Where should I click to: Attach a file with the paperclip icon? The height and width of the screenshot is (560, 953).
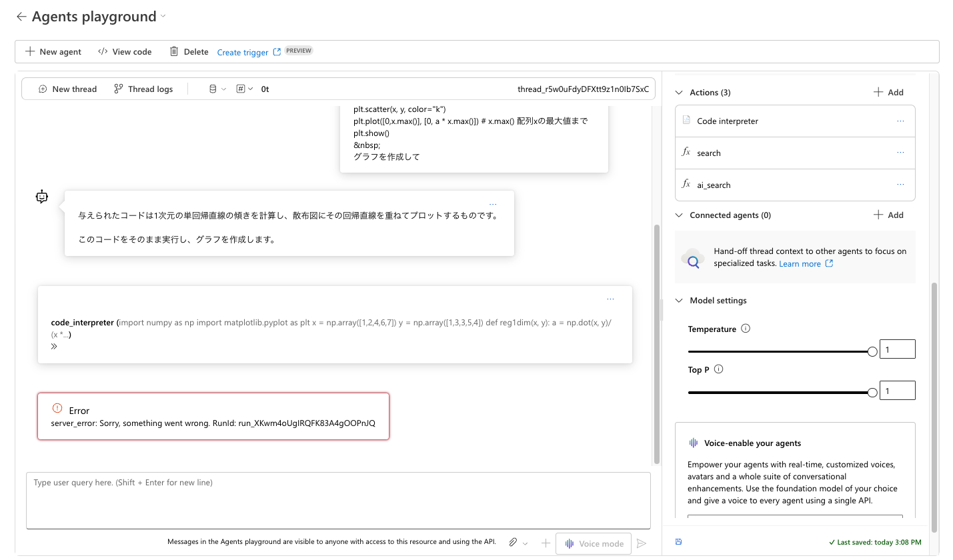(x=512, y=542)
